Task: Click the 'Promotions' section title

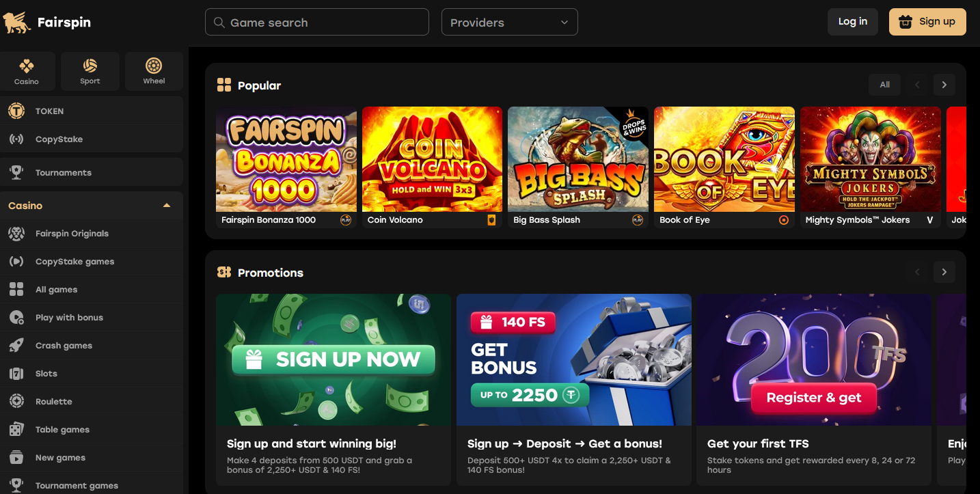Action: click(x=271, y=273)
